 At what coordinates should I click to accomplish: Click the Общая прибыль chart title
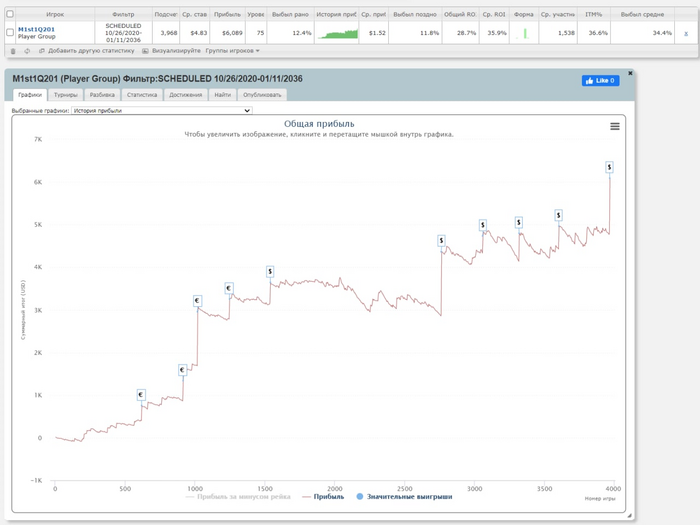pos(319,124)
